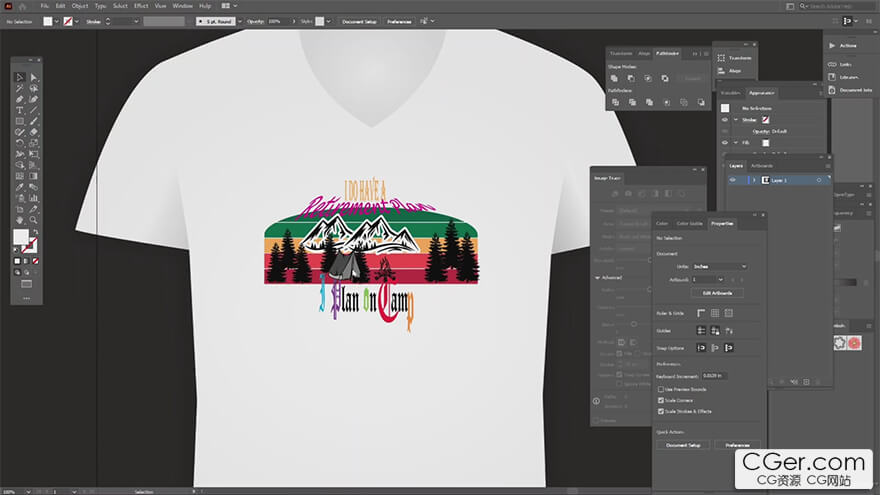Uncheck Scale Strokes & Effects checkbox
The image size is (880, 495).
(x=660, y=411)
